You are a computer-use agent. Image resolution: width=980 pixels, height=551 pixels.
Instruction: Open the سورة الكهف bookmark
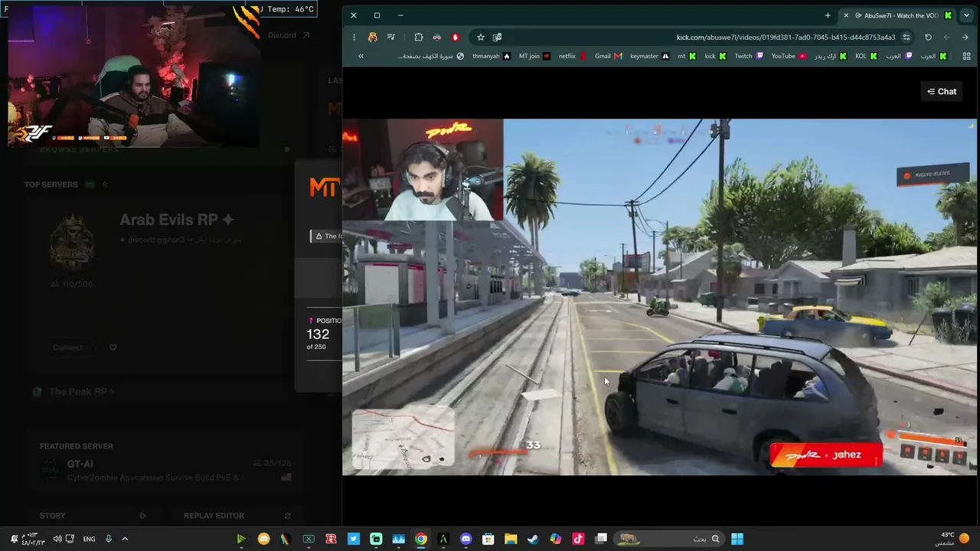[x=430, y=56]
